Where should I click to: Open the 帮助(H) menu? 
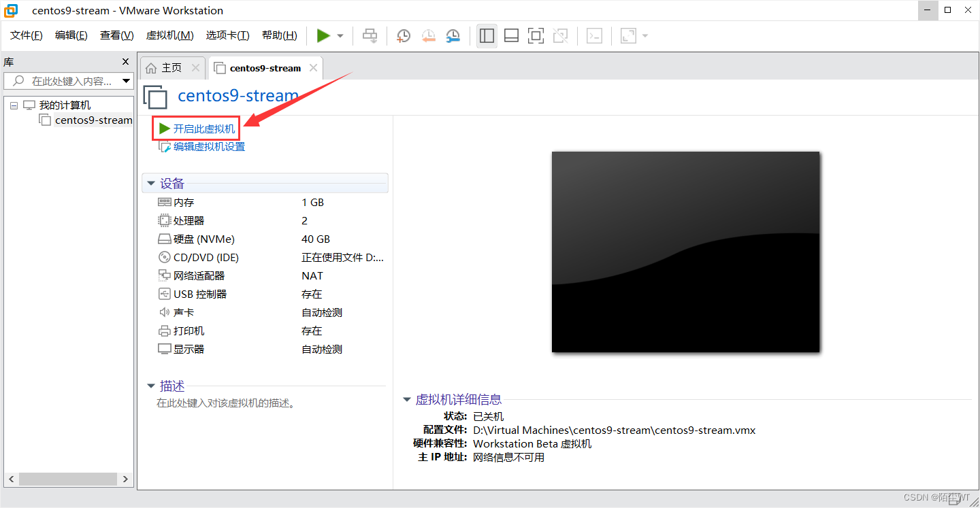[279, 35]
